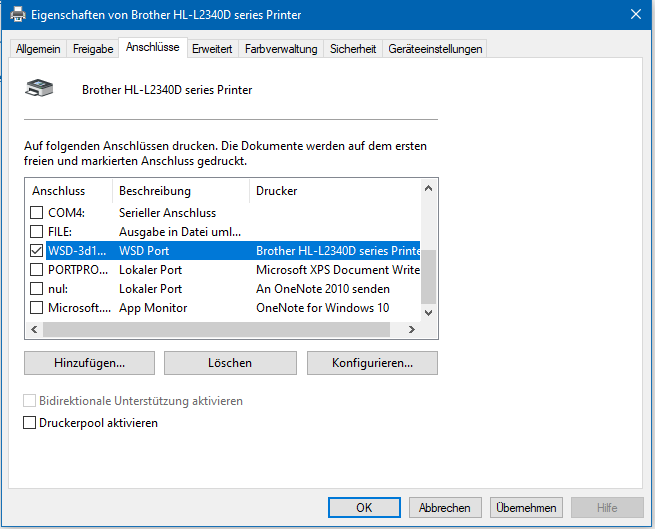The width and height of the screenshot is (655, 529).
Task: Apply changes with Übernehmen
Action: click(526, 507)
